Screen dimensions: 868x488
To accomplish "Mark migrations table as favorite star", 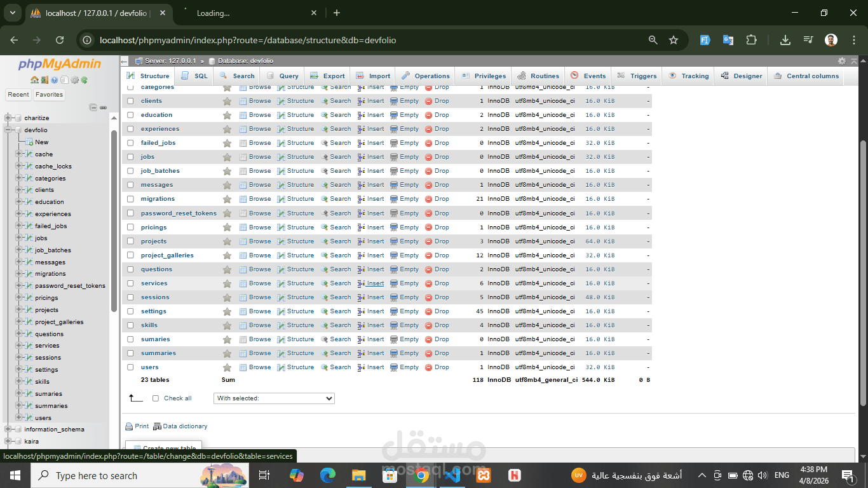I will click(227, 199).
